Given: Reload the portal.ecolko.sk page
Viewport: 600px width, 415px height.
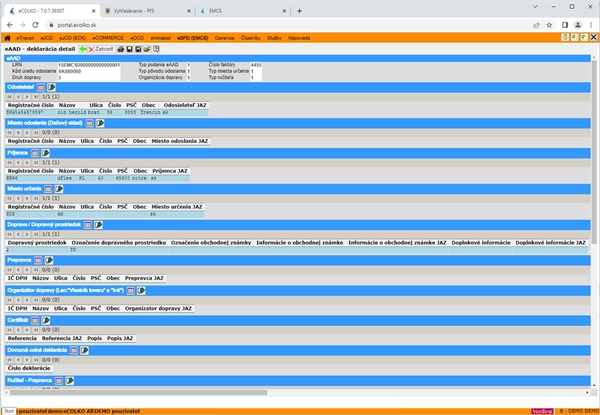Looking at the screenshot, I should click(35, 25).
